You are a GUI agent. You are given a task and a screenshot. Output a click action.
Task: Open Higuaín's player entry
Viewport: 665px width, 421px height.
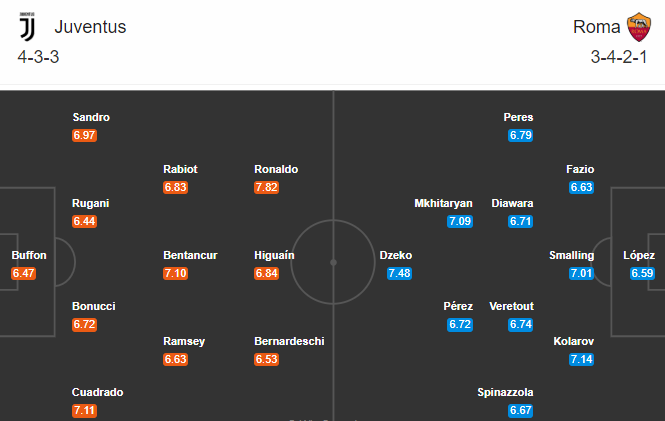(274, 255)
